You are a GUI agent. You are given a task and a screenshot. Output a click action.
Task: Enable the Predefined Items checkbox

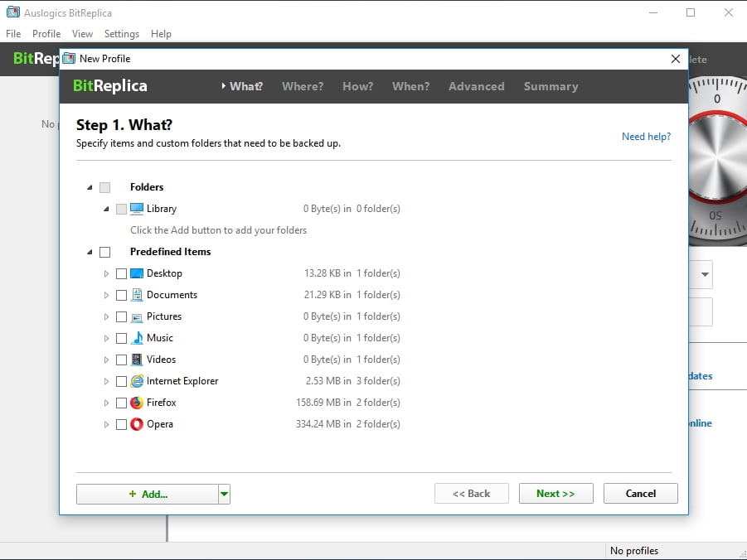(x=105, y=252)
